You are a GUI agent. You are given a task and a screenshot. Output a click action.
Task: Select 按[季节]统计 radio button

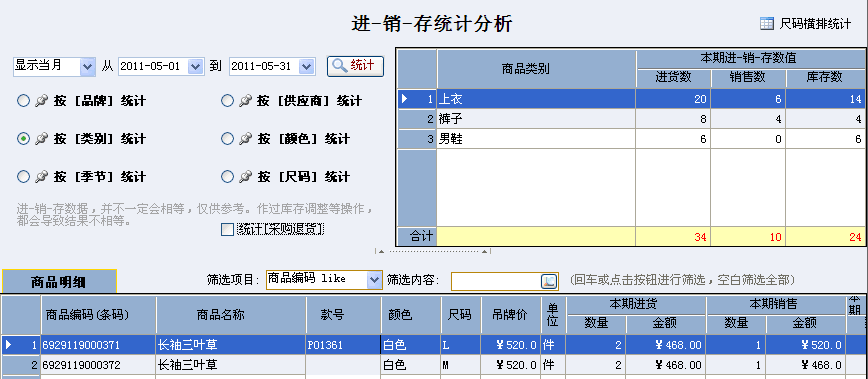[23, 177]
